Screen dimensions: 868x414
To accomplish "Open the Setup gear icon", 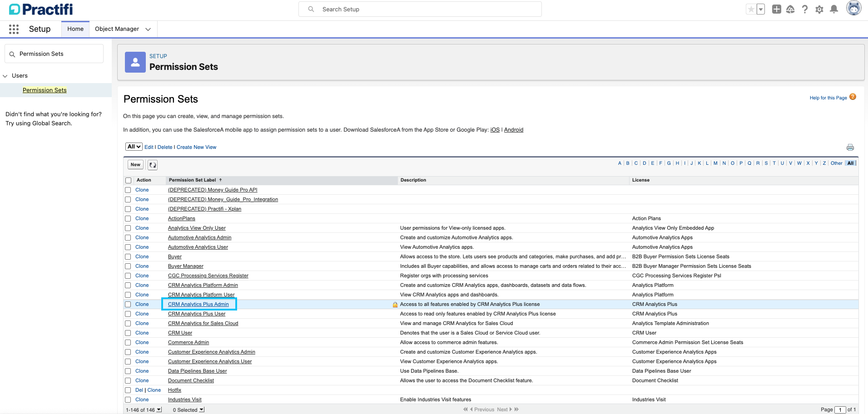I will [x=819, y=10].
